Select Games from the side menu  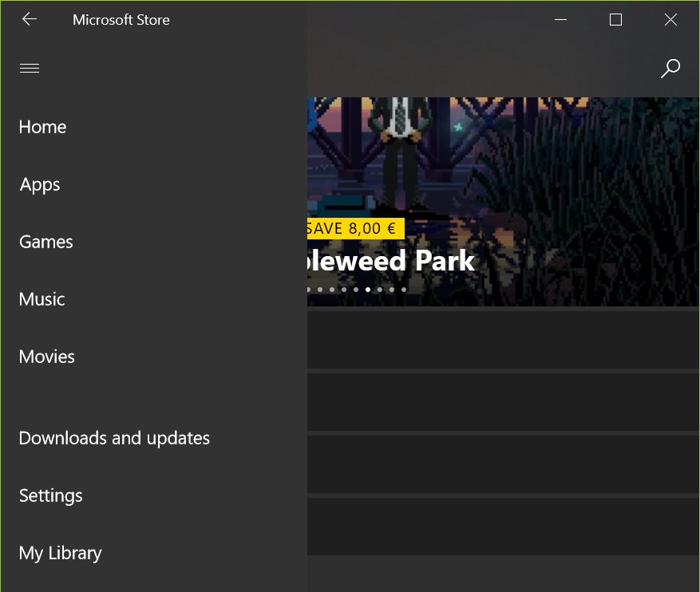(46, 242)
